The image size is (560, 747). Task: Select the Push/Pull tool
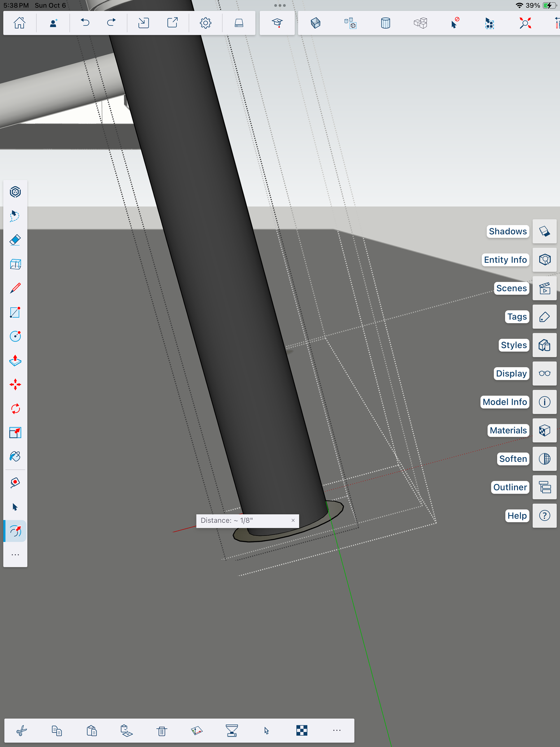tap(15, 361)
